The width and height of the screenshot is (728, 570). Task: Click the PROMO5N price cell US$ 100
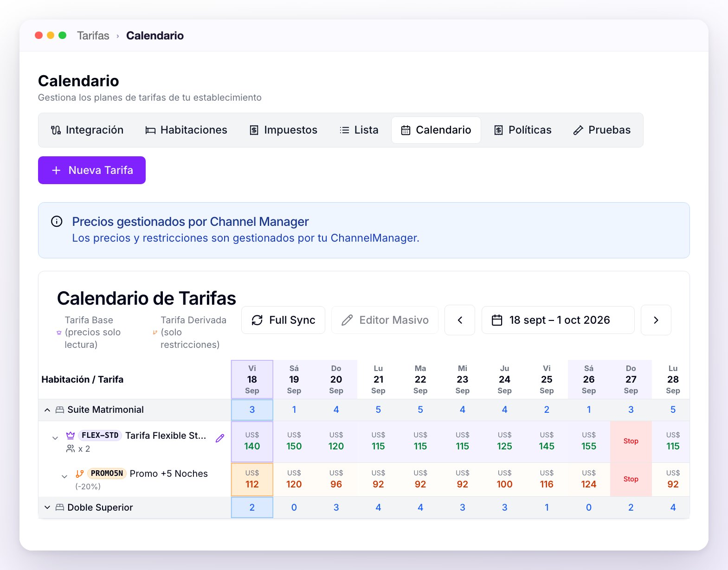pos(505,480)
